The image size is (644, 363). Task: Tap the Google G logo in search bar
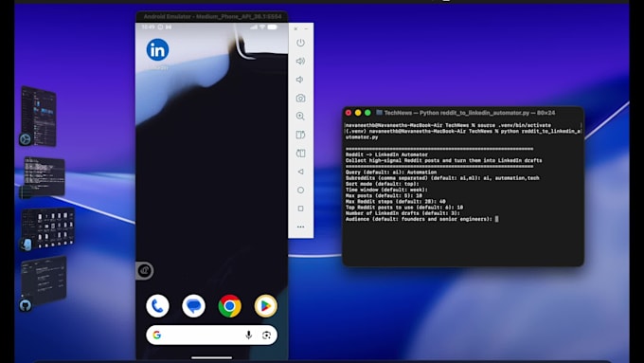click(x=157, y=336)
